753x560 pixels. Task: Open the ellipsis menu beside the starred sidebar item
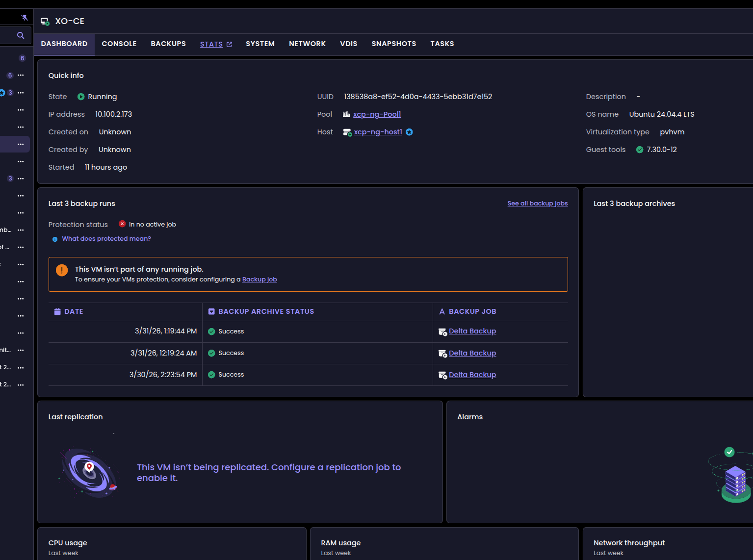(21, 93)
